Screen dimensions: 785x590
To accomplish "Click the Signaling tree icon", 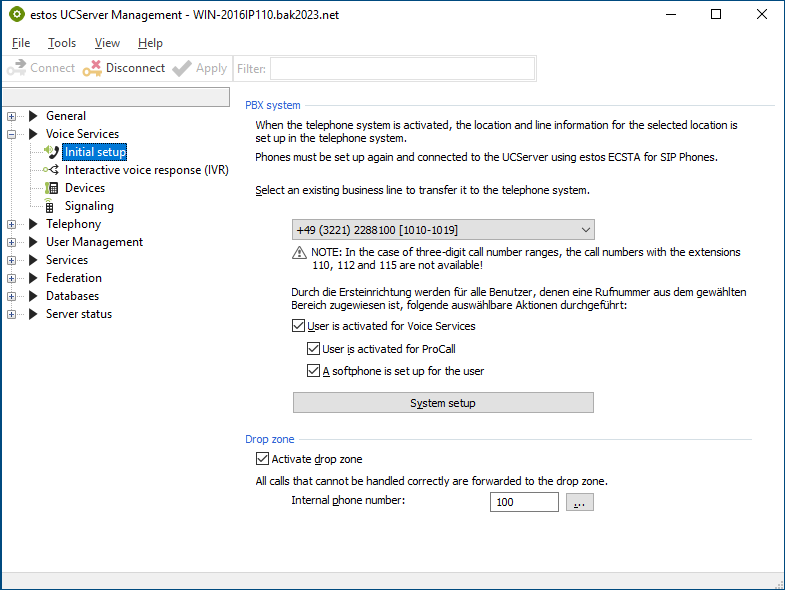I will (52, 206).
